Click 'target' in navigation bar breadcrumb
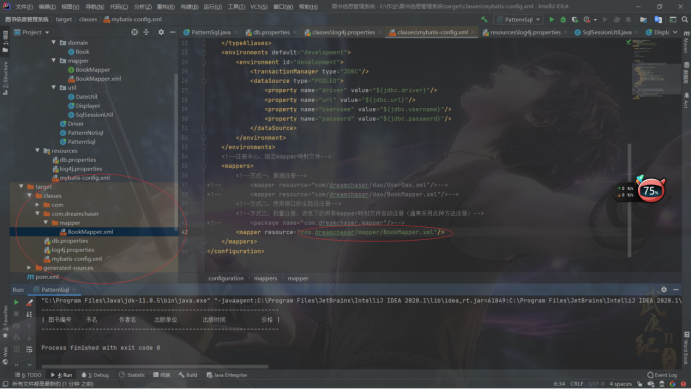The image size is (692, 389). (x=64, y=19)
